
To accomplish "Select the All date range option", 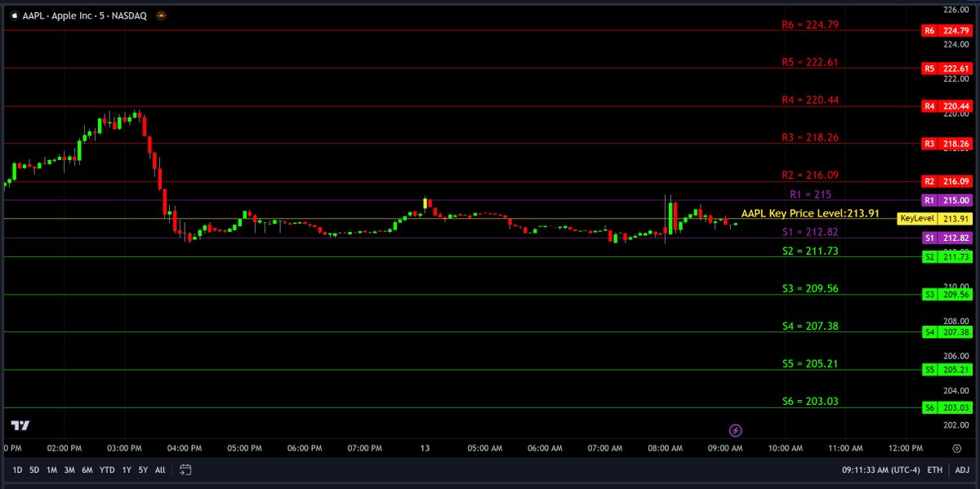I will pos(160,470).
